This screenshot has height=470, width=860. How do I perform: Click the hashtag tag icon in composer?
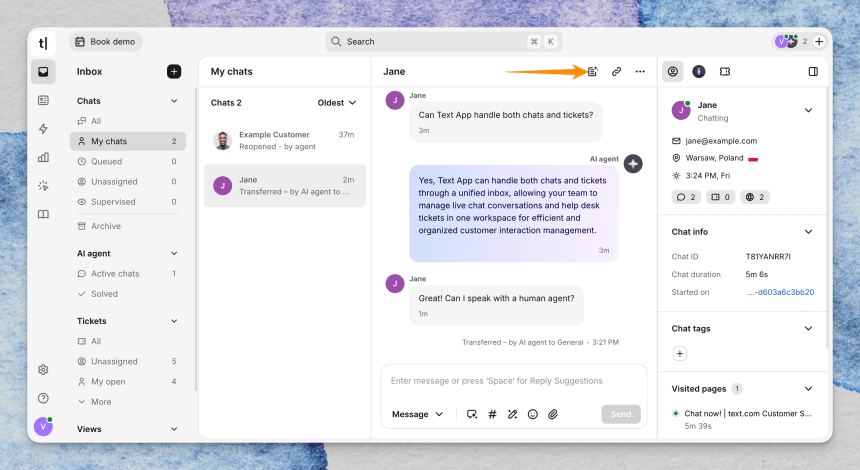[x=493, y=414]
